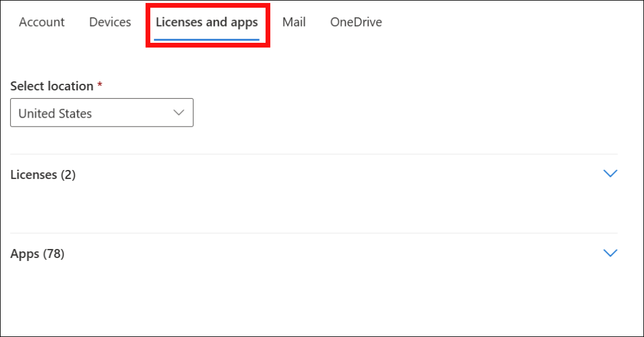The image size is (644, 337).
Task: Click the blue underline under Licenses and apps
Action: (207, 40)
